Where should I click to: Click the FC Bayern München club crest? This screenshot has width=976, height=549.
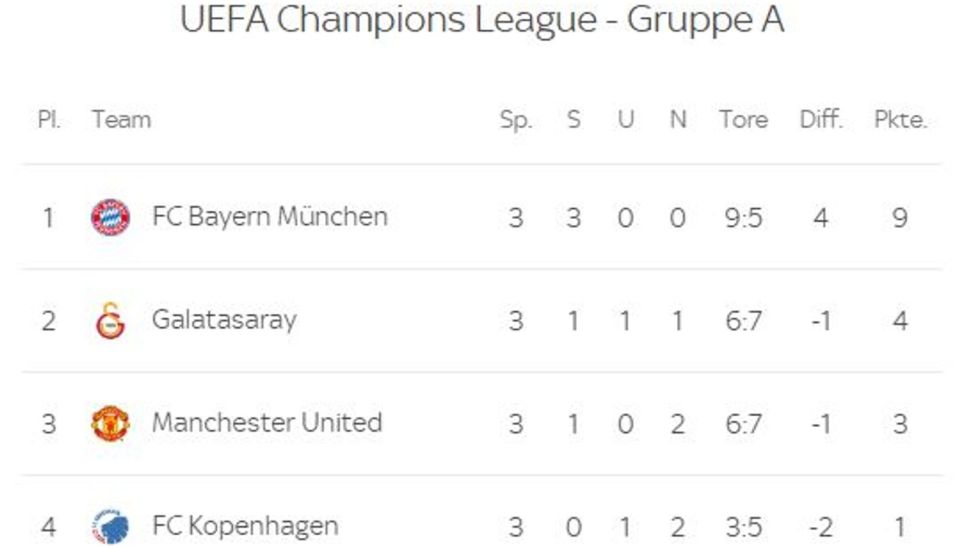click(110, 217)
